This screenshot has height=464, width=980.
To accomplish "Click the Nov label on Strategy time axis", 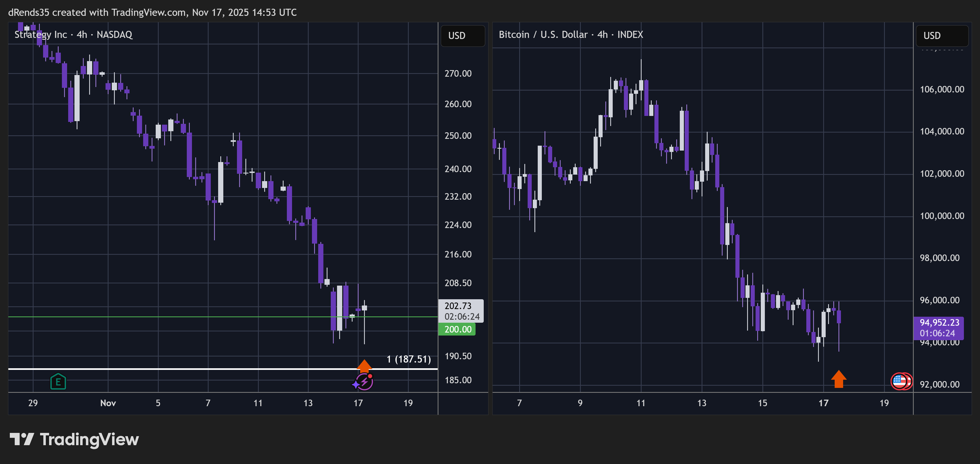I will coord(108,403).
